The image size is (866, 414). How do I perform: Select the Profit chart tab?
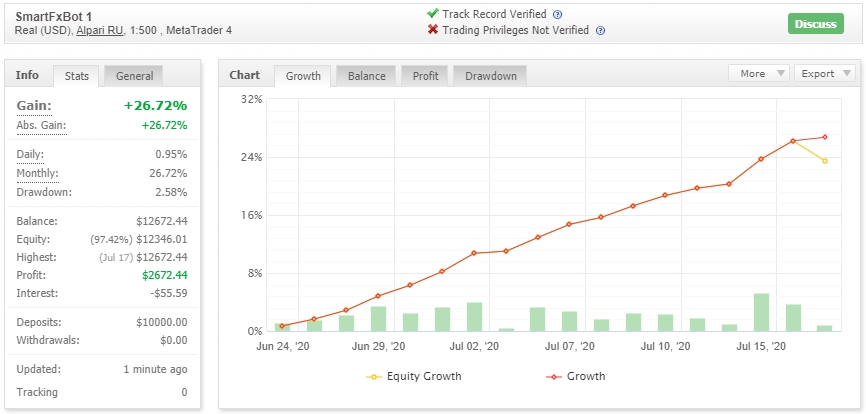tap(425, 76)
